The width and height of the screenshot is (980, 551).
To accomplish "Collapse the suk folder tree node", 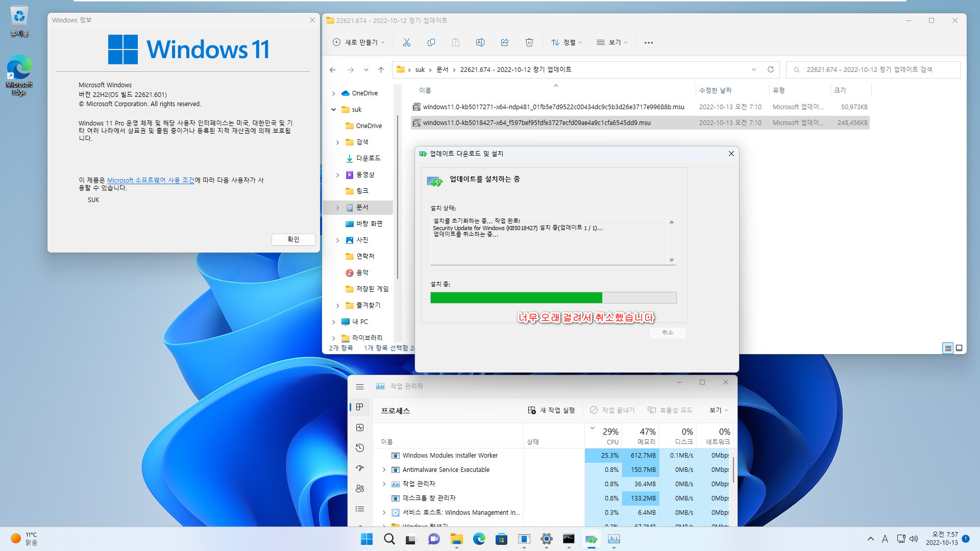I will coord(333,110).
